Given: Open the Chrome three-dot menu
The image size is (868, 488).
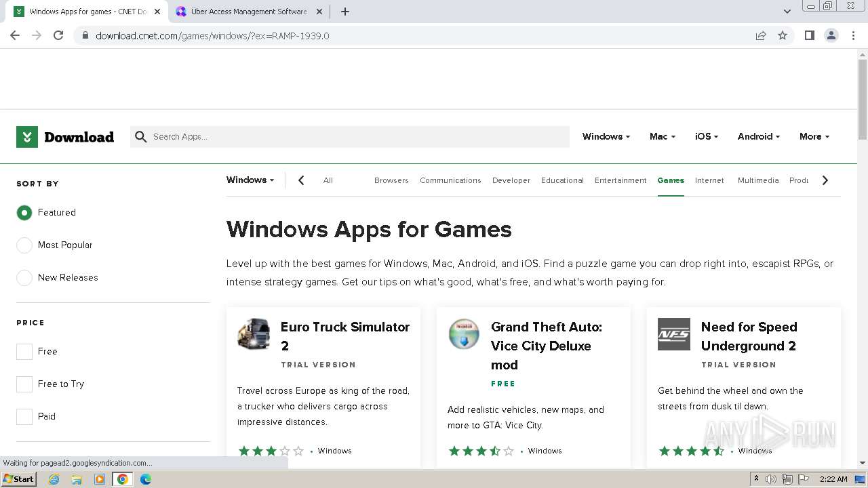Looking at the screenshot, I should click(x=853, y=35).
